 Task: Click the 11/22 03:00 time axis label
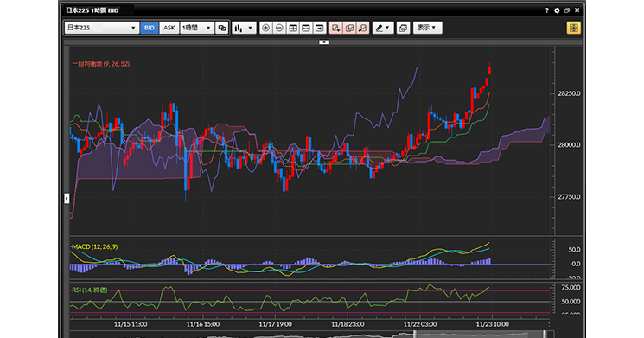[x=420, y=324]
